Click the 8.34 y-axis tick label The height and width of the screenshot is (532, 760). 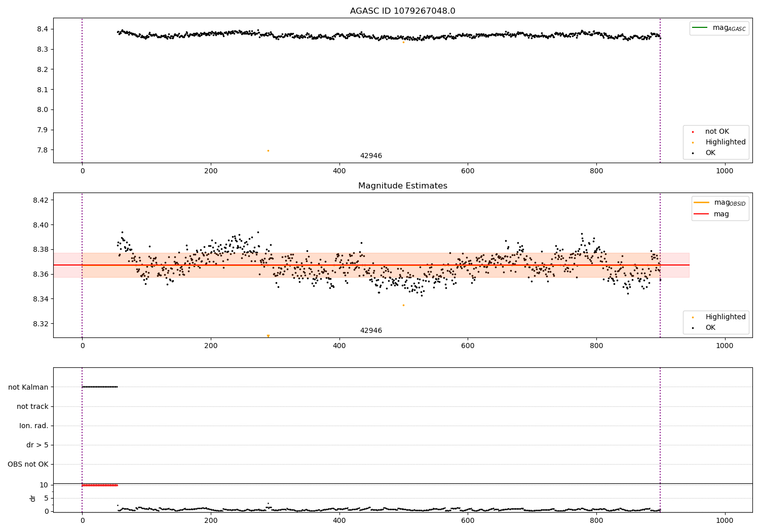41,299
